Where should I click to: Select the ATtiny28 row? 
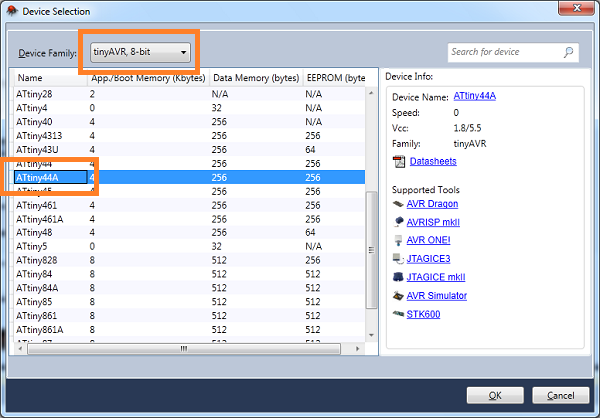click(x=190, y=94)
